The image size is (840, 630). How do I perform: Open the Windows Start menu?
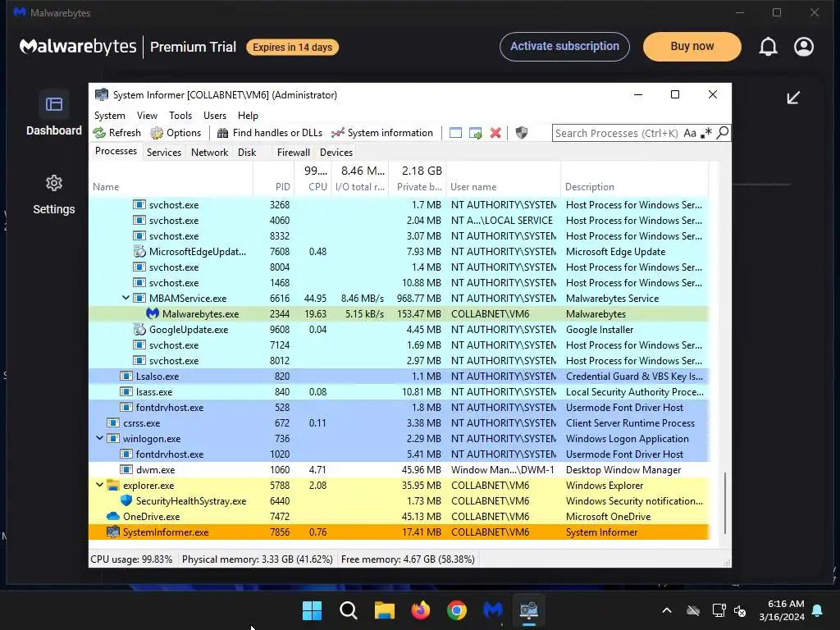point(312,610)
